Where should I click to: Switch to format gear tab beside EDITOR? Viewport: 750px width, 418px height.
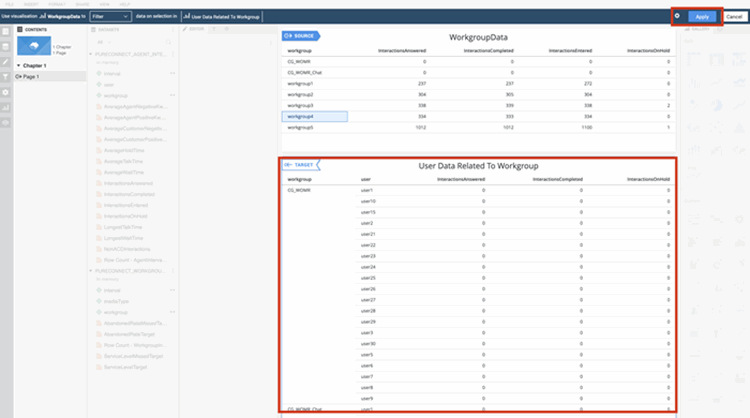tap(227, 29)
